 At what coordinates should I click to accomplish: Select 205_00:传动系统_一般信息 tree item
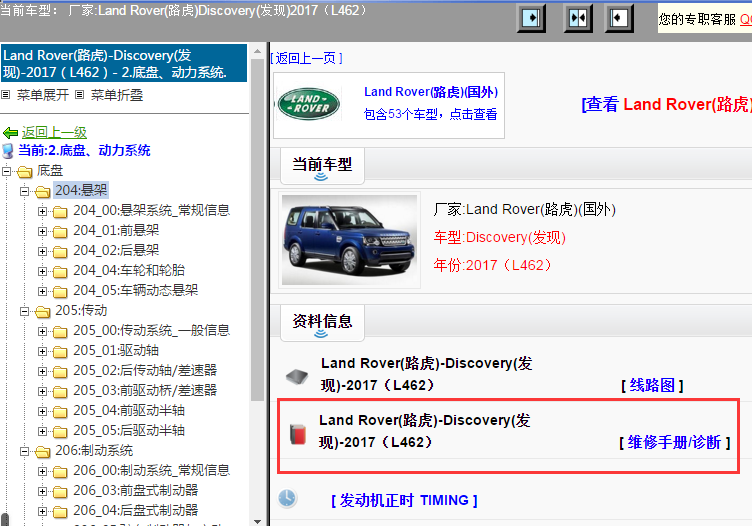tap(152, 331)
